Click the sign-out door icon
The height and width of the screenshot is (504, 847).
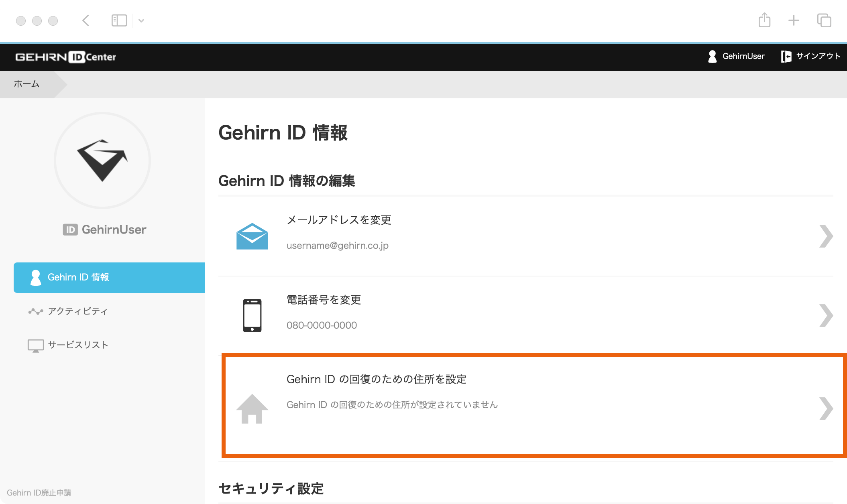(786, 57)
